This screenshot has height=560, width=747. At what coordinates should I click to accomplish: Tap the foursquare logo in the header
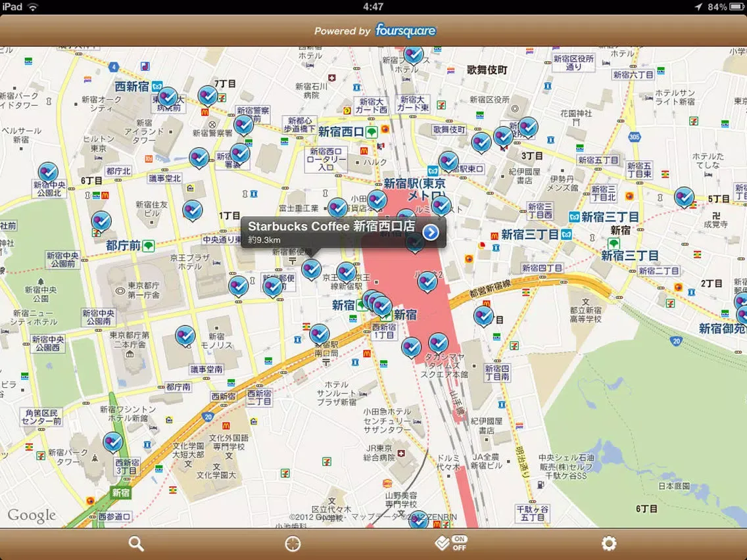[x=405, y=31]
